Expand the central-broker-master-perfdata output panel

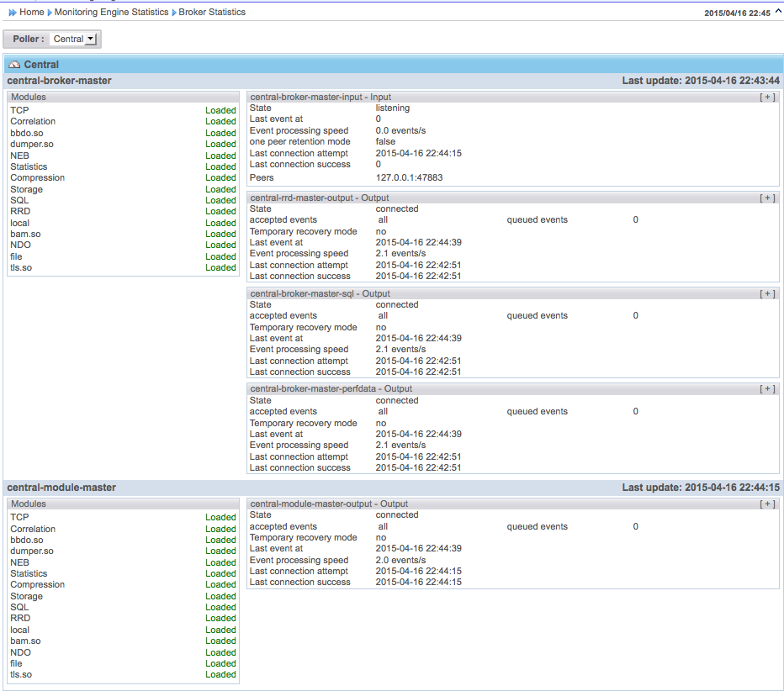coord(766,389)
